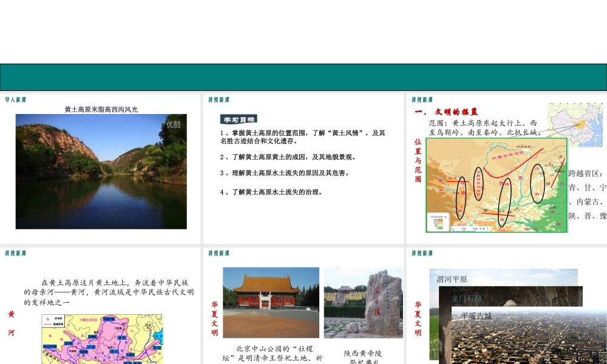This screenshot has height=364, width=607.
Task: Click objective 4 about 水土流失的治理
Action: point(271,192)
